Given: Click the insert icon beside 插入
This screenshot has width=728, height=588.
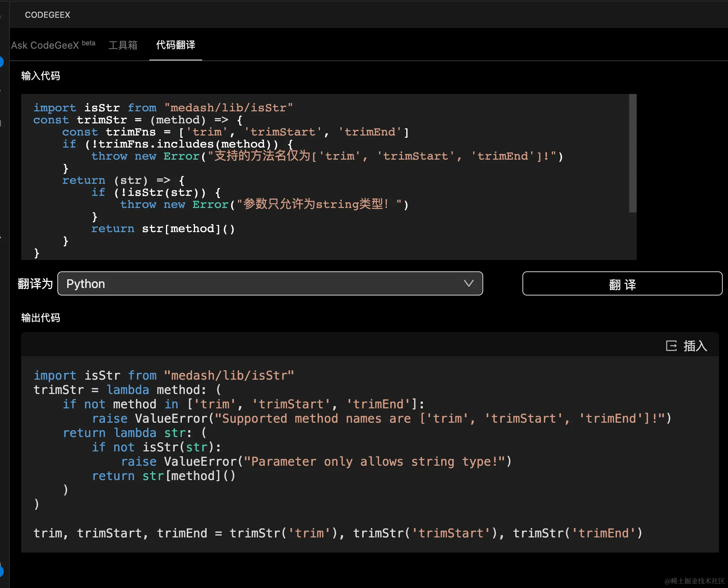Looking at the screenshot, I should (x=671, y=346).
